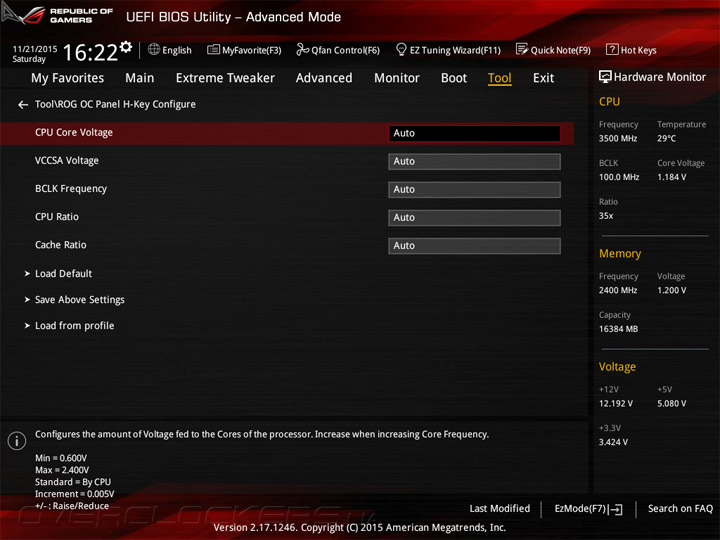Select the Tool tab
The image size is (720, 540).
coord(500,78)
